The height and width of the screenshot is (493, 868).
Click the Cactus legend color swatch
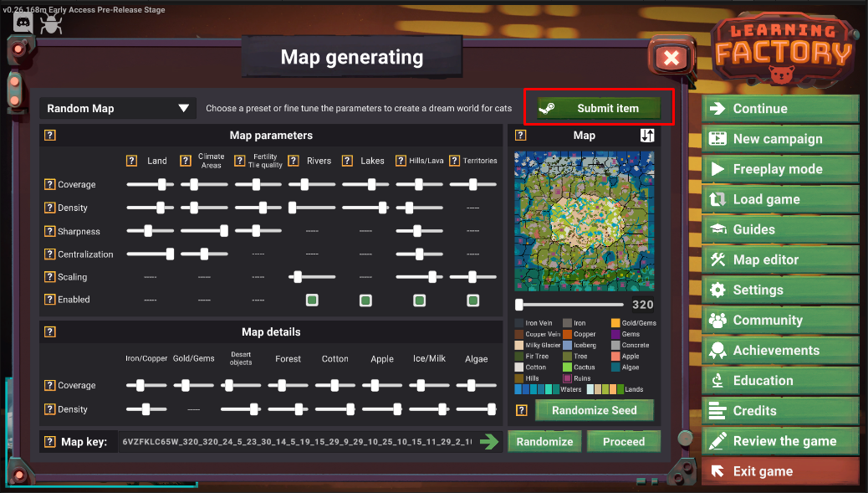pyautogui.click(x=567, y=367)
